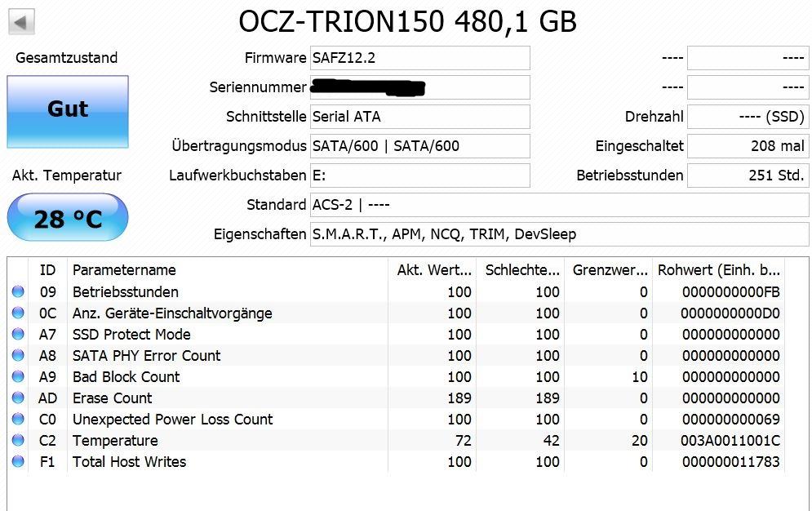Click the Übertragungsmodus SATA/600 field
This screenshot has width=812, height=511.
tap(420, 146)
